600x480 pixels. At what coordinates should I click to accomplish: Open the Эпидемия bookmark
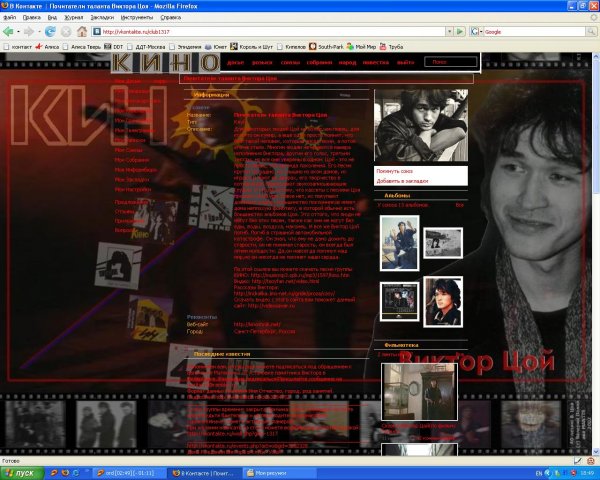click(x=185, y=47)
